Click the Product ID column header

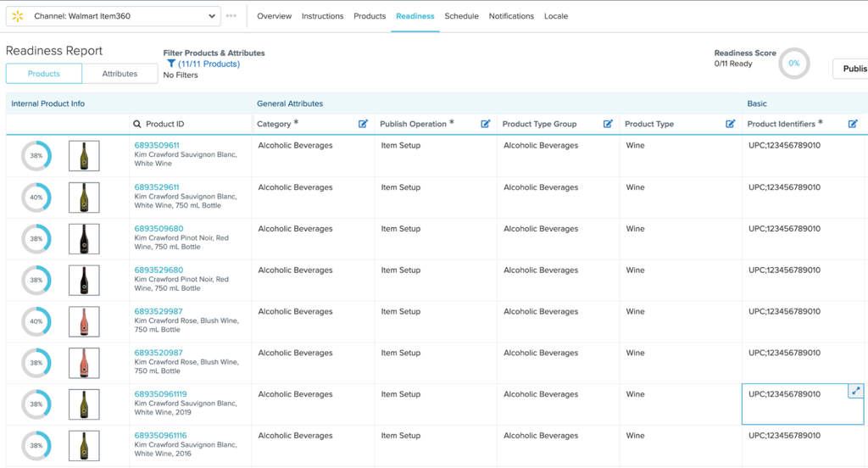[165, 124]
